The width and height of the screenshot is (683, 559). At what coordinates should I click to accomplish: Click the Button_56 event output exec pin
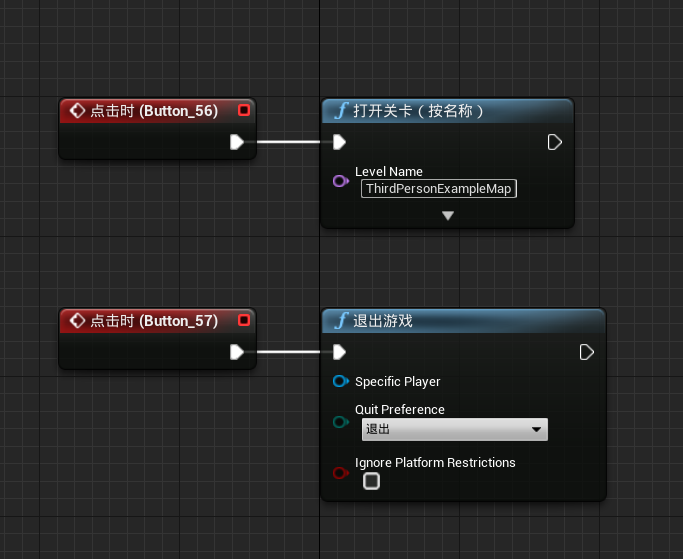click(x=237, y=142)
